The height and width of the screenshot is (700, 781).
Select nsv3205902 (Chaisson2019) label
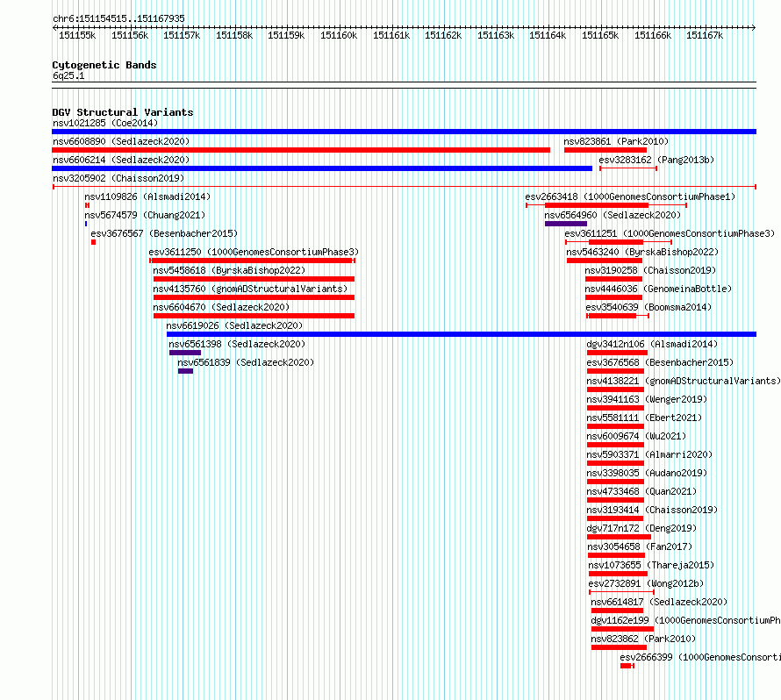tap(118, 178)
